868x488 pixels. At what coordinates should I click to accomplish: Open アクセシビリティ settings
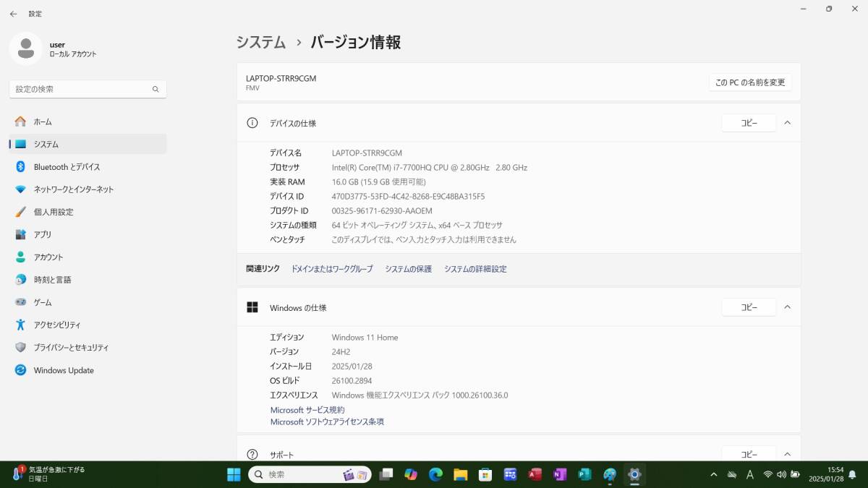click(88, 325)
